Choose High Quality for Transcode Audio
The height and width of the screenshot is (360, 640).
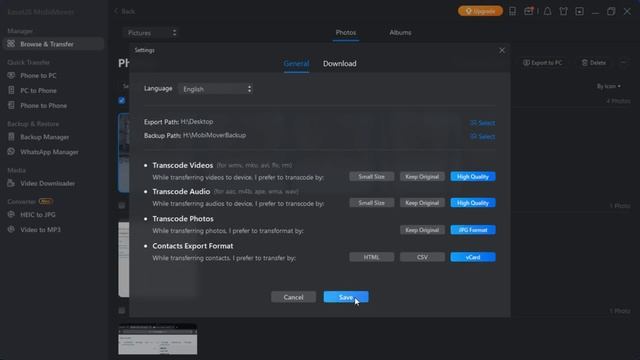[x=473, y=203]
